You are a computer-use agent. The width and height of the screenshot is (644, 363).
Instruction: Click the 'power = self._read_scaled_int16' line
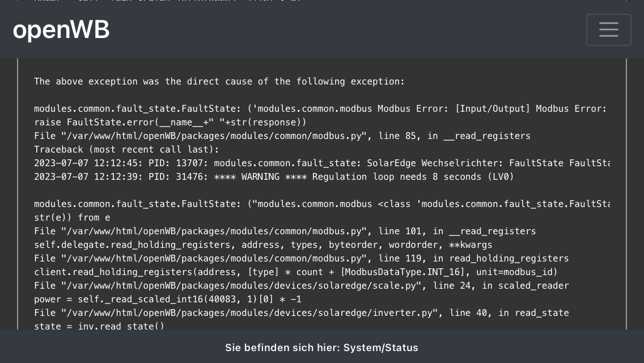coord(167,299)
